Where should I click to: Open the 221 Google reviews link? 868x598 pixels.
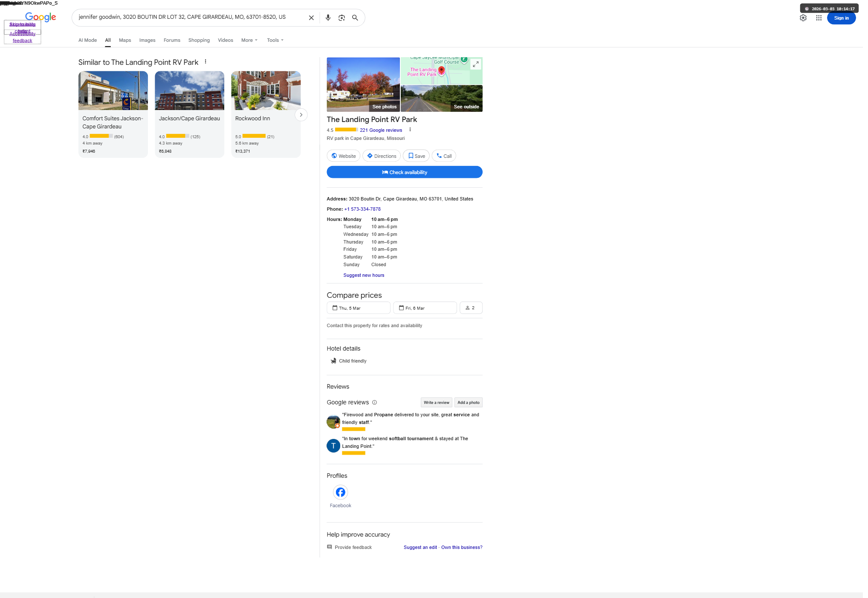click(381, 130)
